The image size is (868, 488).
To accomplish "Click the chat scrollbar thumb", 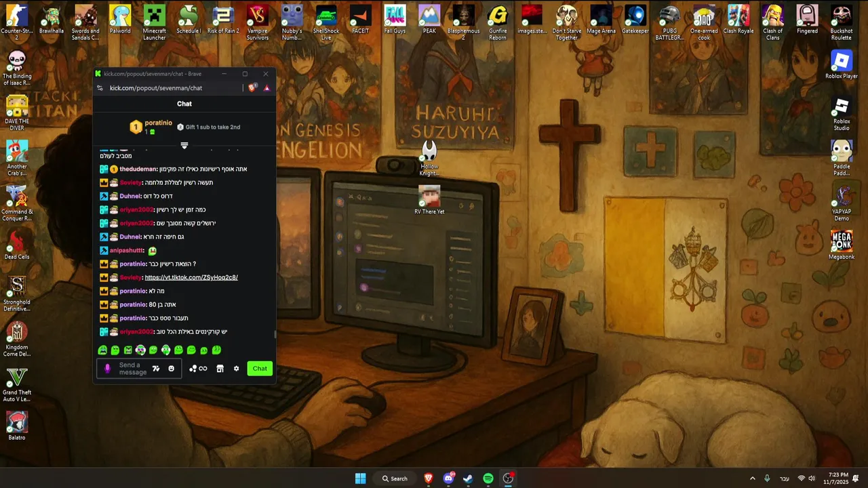I will 275,334.
